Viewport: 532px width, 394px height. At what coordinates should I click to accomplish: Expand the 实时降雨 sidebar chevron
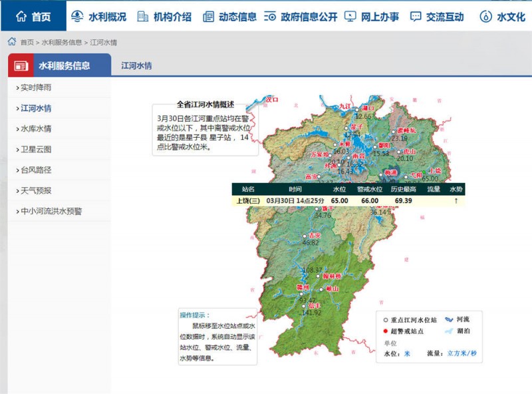coord(18,89)
